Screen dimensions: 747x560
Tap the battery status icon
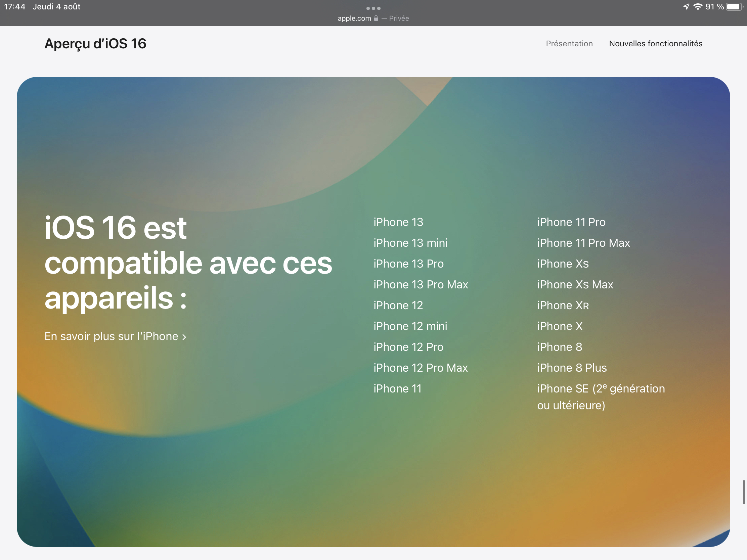(734, 7)
